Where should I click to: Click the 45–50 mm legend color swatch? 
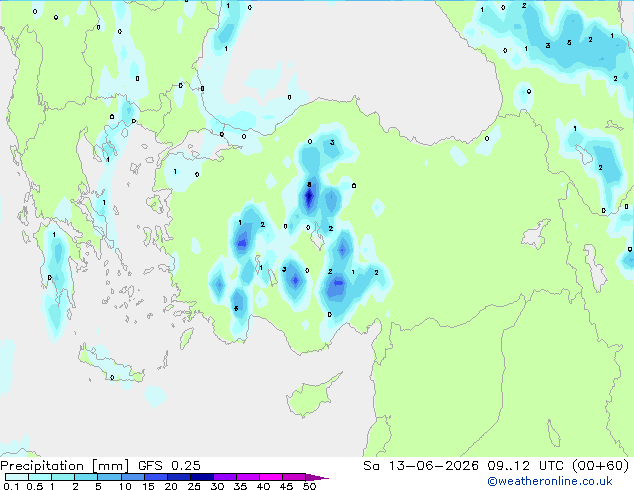[x=294, y=477]
